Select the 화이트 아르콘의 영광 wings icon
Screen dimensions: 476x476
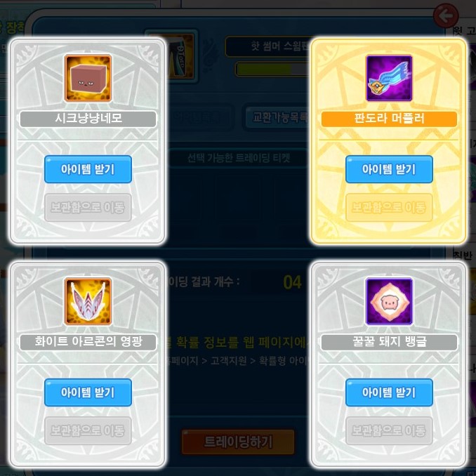point(88,301)
